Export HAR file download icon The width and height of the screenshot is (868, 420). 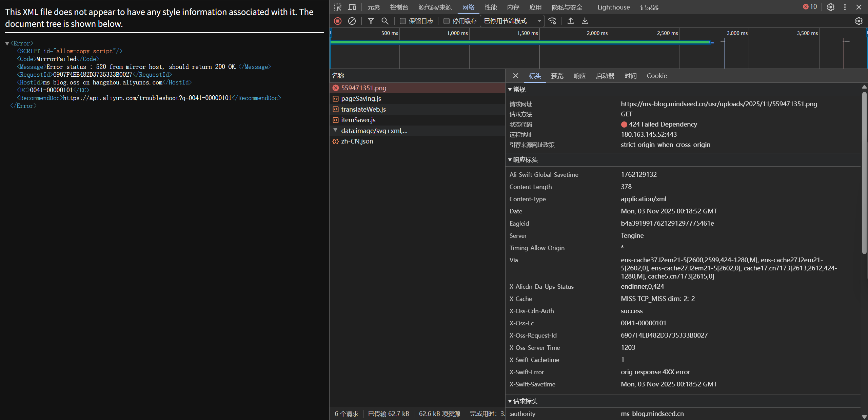coord(585,21)
